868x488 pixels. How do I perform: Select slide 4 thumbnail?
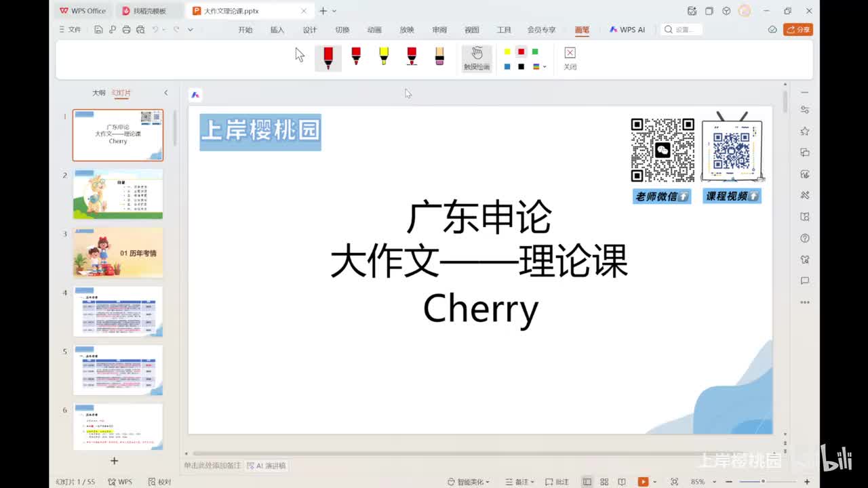point(118,312)
